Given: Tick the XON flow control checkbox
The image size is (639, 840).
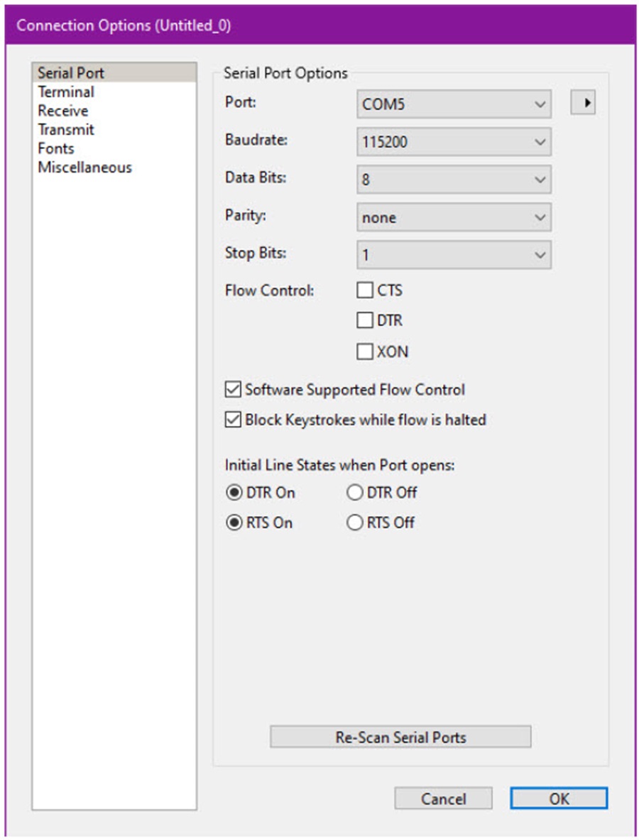Looking at the screenshot, I should pyautogui.click(x=365, y=351).
